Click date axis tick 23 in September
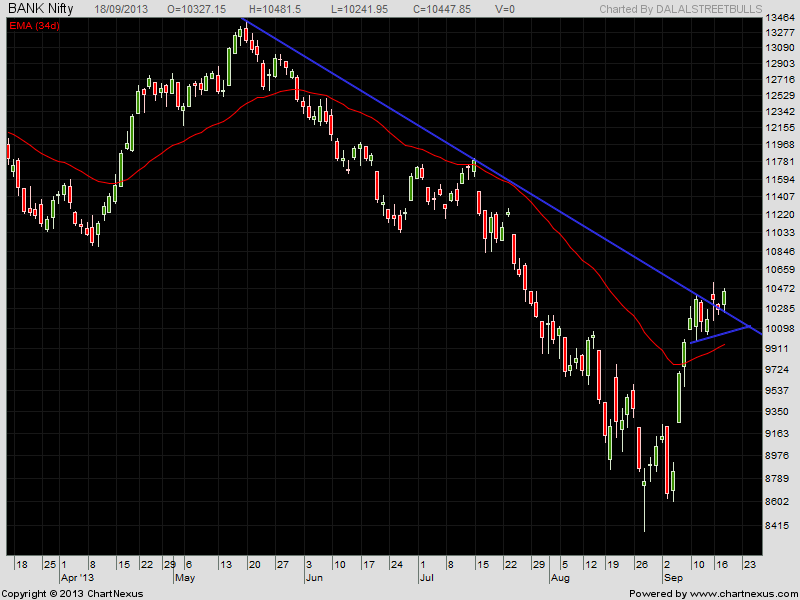Image resolution: width=800 pixels, height=600 pixels. coord(749,564)
